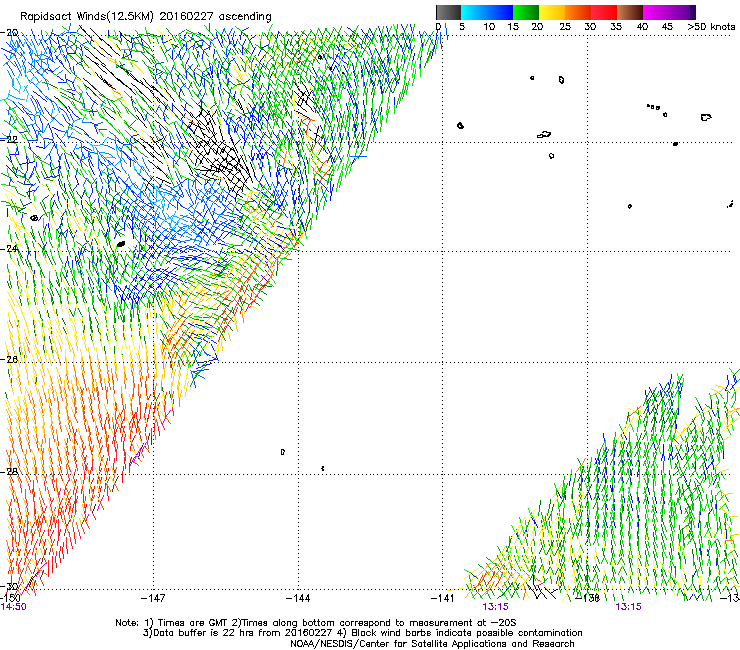Click the blue 10-15 knots legend color
Screen dimensions: 740x650
[x=500, y=12]
